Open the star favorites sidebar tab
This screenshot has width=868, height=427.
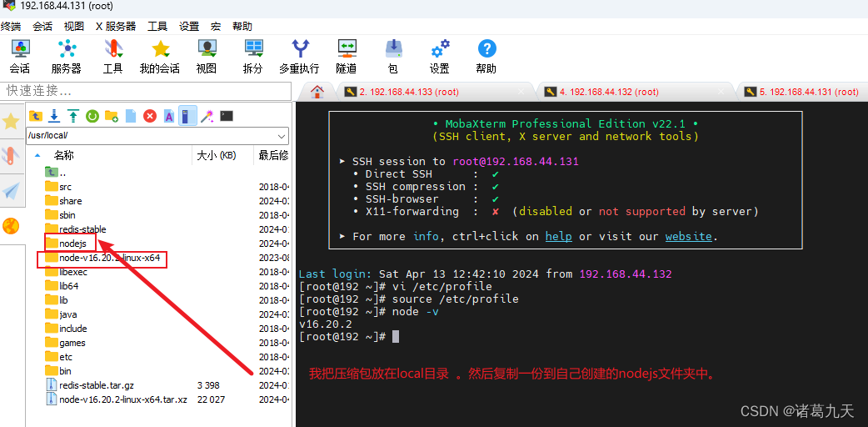click(x=12, y=122)
